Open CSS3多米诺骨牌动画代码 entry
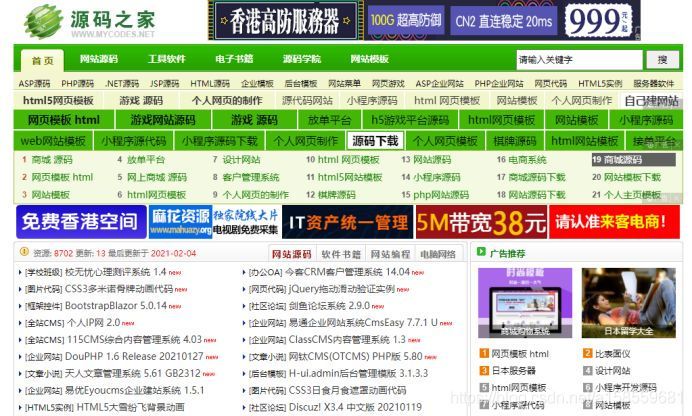692x416 pixels. [119, 289]
